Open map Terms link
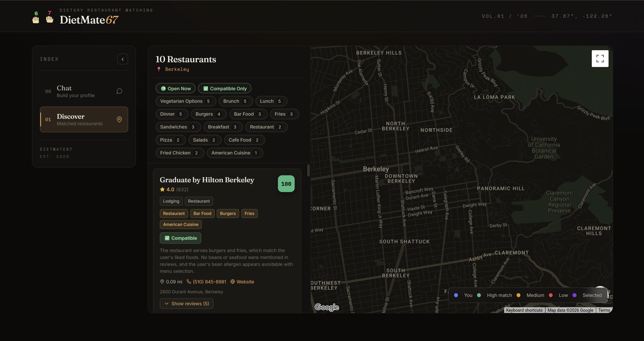Viewport: 644px width, 341px height. coord(604,310)
